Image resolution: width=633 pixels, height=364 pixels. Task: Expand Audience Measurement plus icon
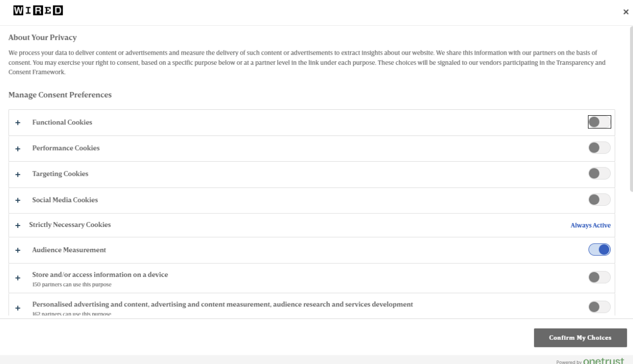[18, 250]
